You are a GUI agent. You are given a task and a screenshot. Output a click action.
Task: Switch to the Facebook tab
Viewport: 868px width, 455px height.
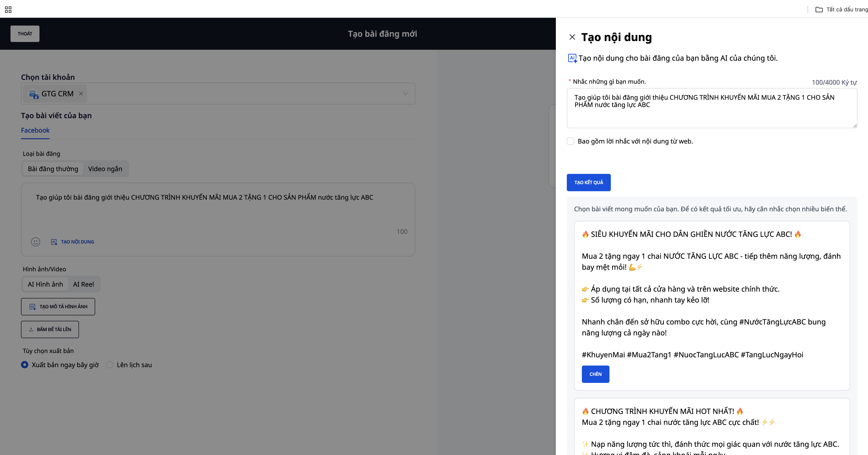point(35,131)
